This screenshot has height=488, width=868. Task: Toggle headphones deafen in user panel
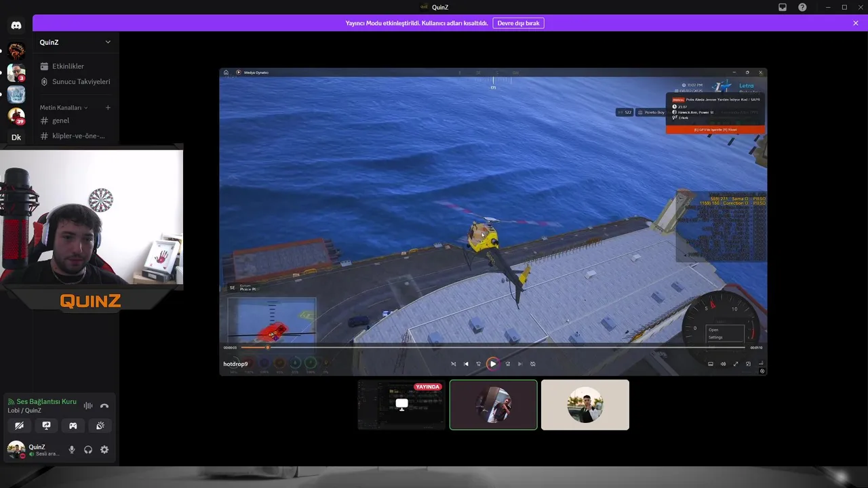tap(88, 450)
